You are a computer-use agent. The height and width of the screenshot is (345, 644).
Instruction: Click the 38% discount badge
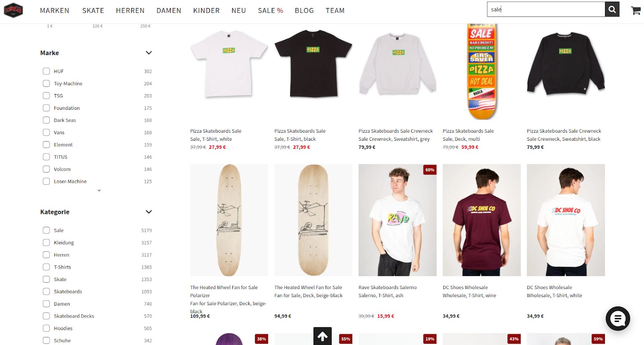(261, 339)
